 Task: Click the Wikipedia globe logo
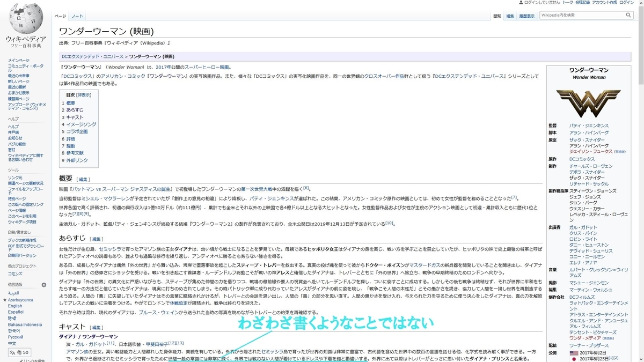pos(25,18)
